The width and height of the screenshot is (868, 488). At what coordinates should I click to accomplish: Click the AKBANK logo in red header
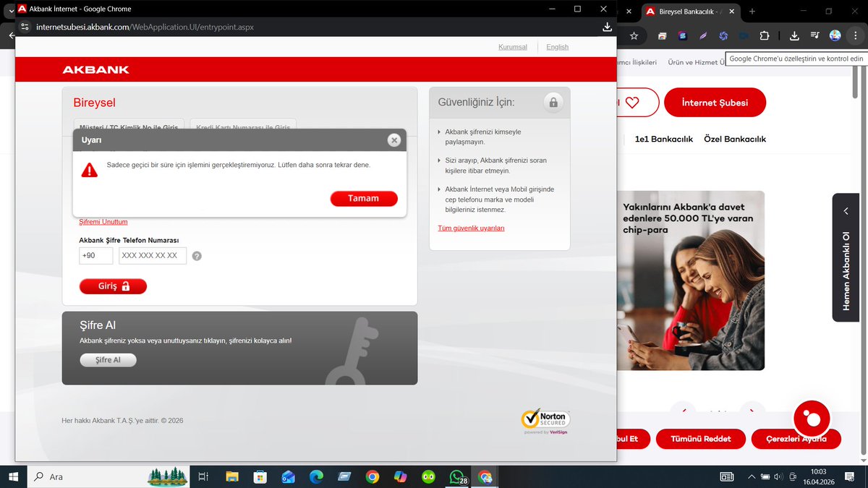[95, 69]
